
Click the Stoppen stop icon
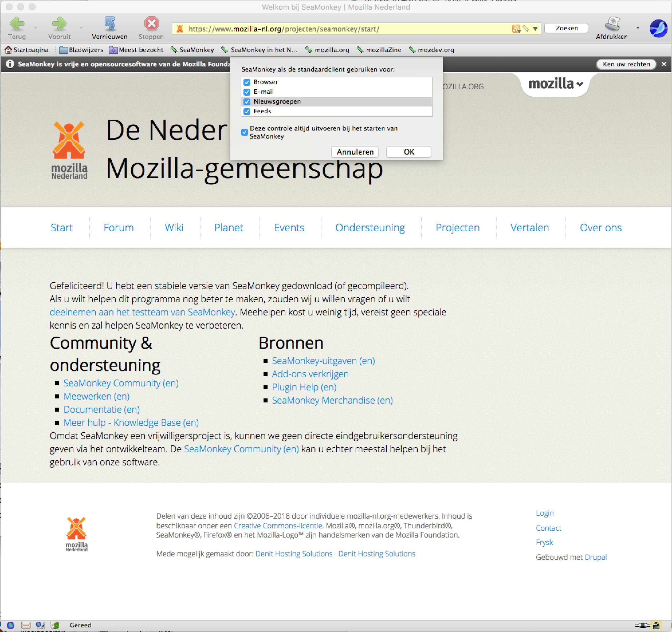pos(152,23)
